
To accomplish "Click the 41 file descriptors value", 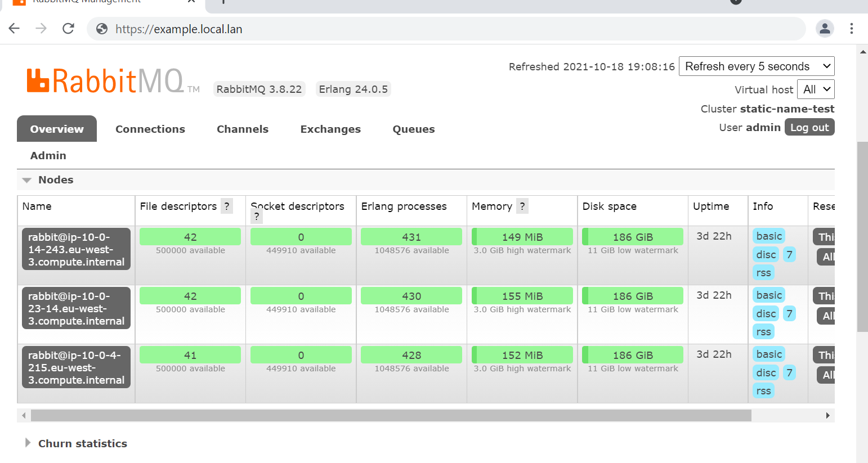I will [190, 355].
